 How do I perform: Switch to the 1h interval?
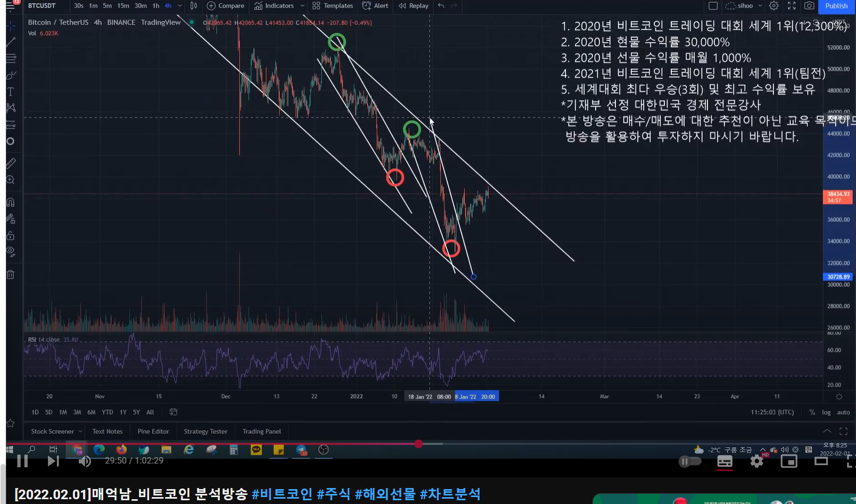click(x=156, y=6)
